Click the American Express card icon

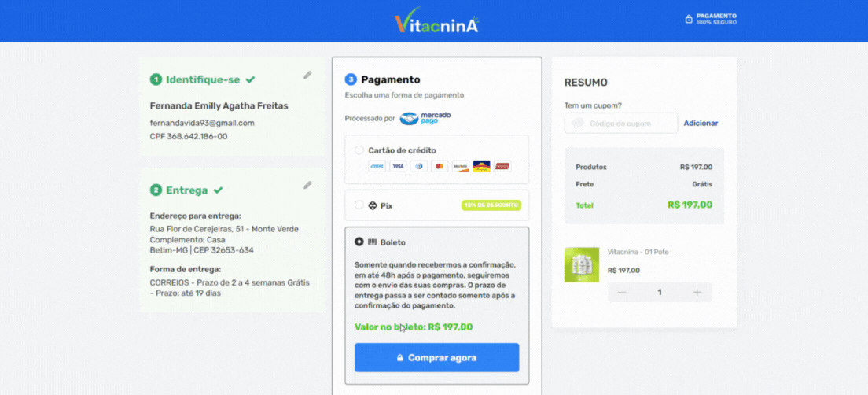pos(377,166)
